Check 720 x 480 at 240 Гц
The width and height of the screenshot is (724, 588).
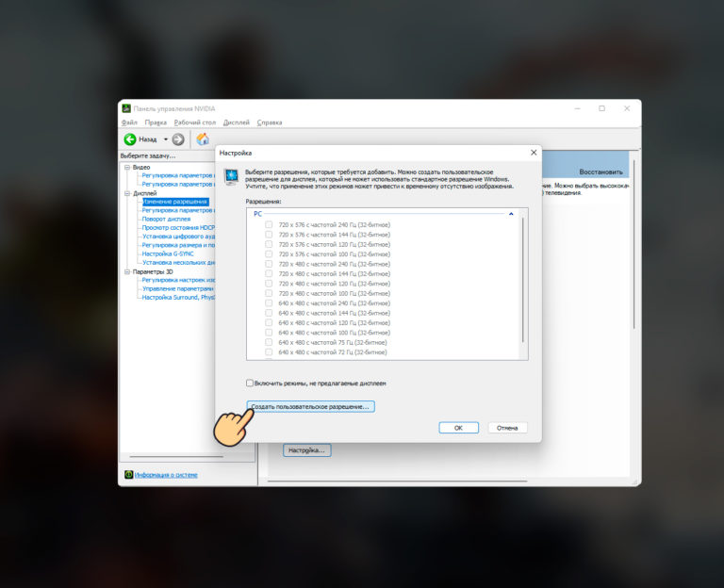269,264
